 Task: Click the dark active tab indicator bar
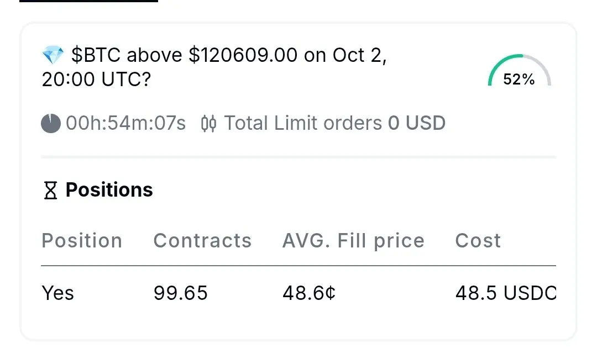pos(88,1)
